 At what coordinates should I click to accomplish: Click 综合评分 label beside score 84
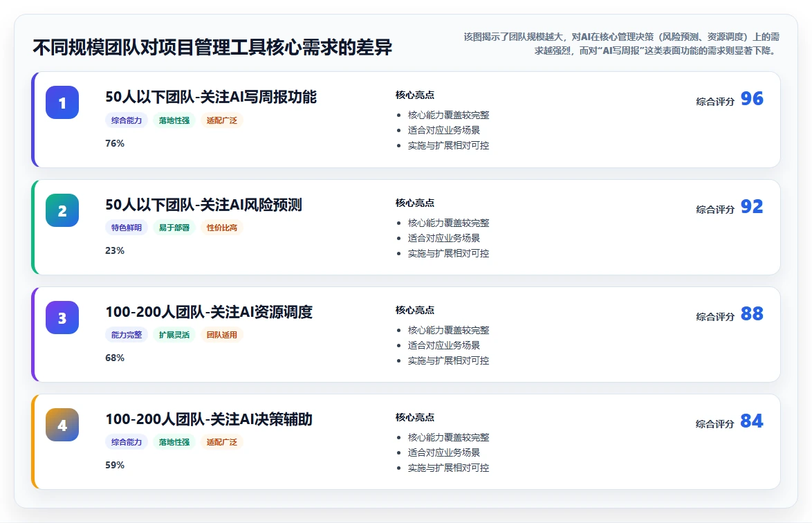[x=715, y=424]
